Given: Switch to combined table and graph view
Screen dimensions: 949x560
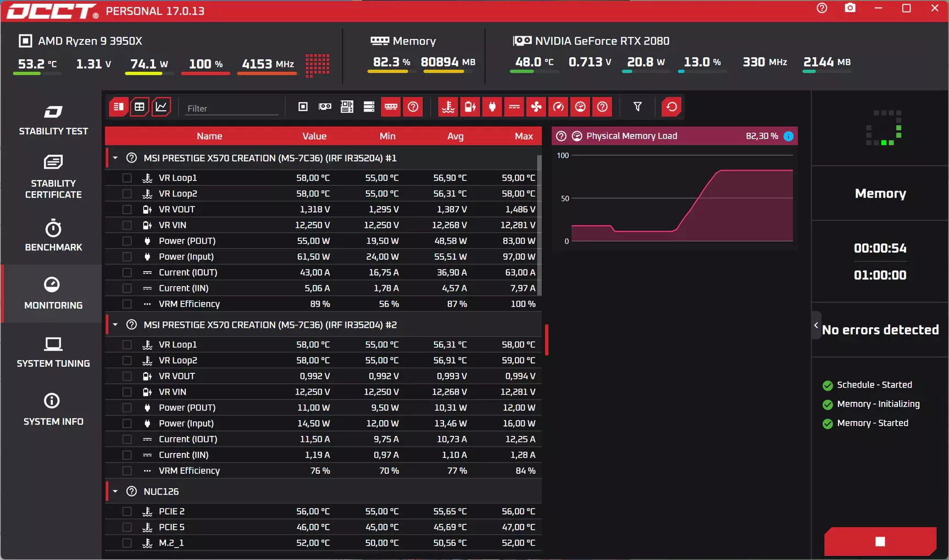Looking at the screenshot, I should coord(118,107).
